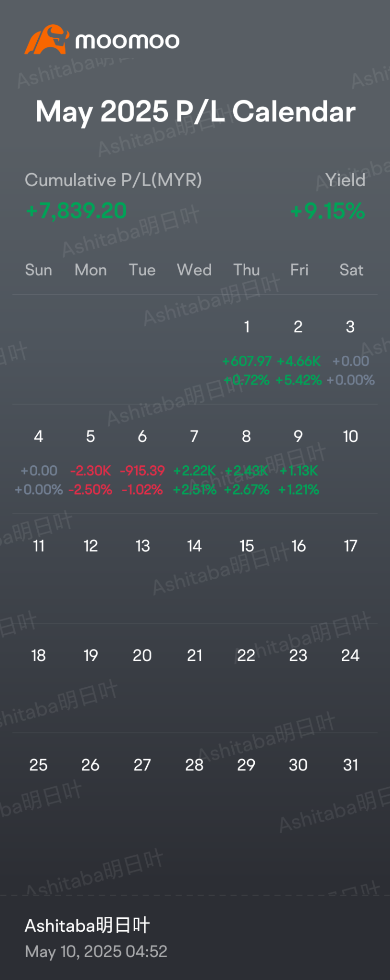
Task: Open May 6 with -915.39 loss
Action: 142,462
